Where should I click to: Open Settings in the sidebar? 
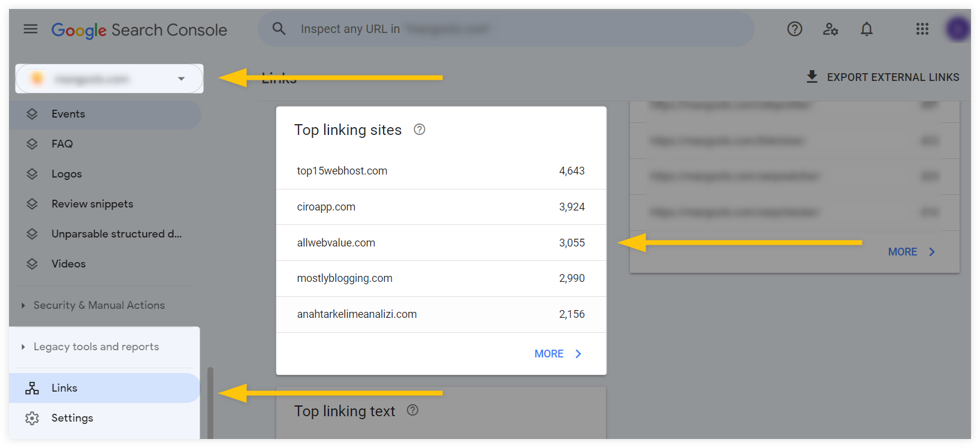point(105,418)
